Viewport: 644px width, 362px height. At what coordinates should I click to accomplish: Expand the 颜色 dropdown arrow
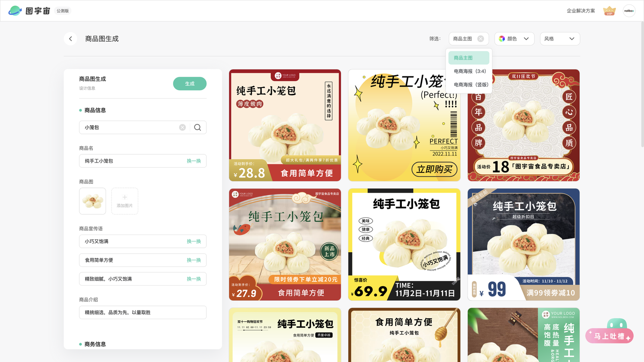coord(526,39)
